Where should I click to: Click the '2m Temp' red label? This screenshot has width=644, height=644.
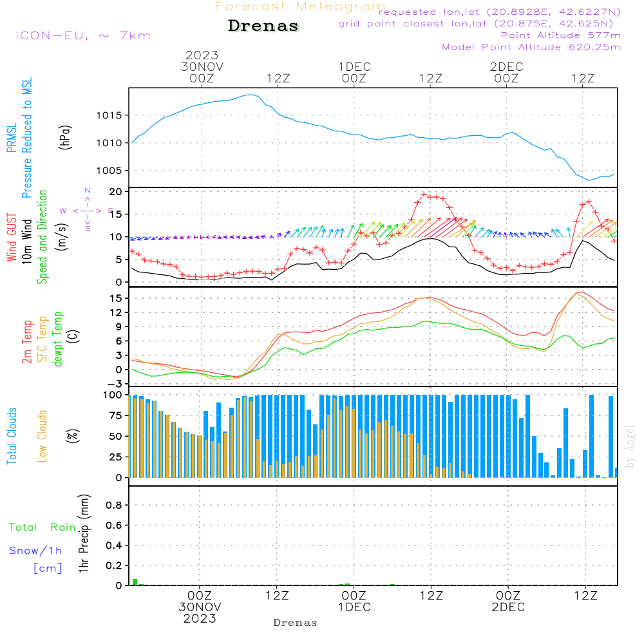pos(26,342)
